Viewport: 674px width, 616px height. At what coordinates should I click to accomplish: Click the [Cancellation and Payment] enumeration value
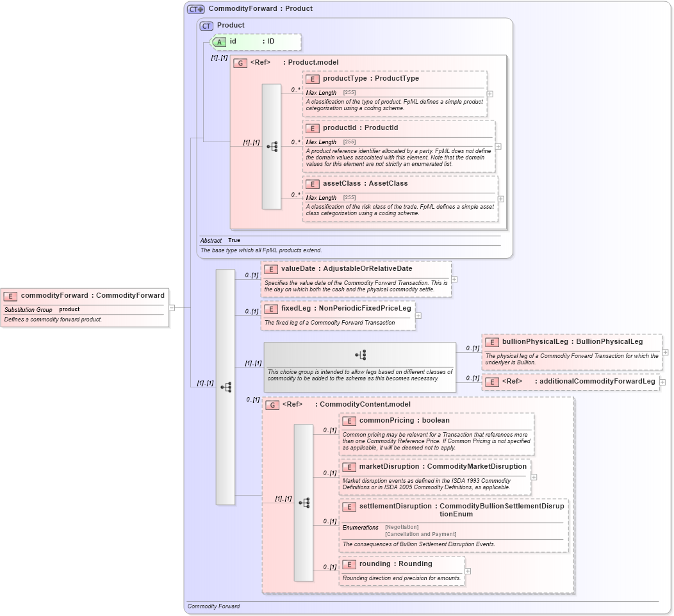coord(420,535)
